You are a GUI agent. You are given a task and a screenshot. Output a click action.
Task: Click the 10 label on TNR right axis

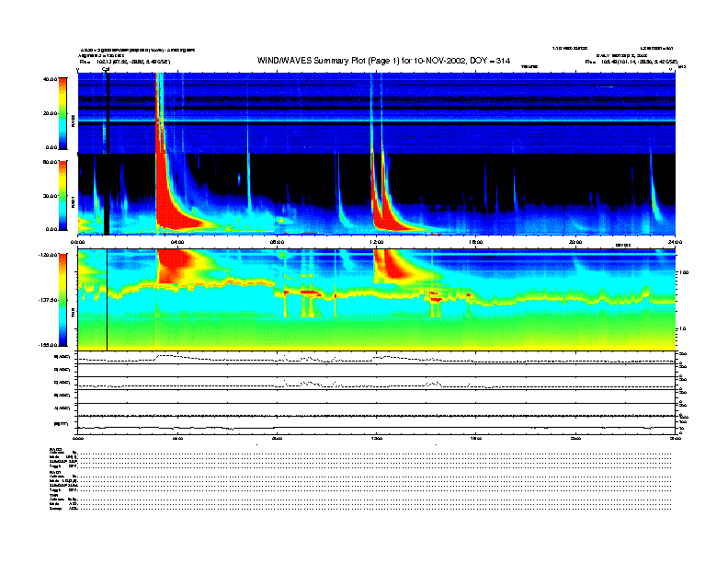[x=682, y=328]
